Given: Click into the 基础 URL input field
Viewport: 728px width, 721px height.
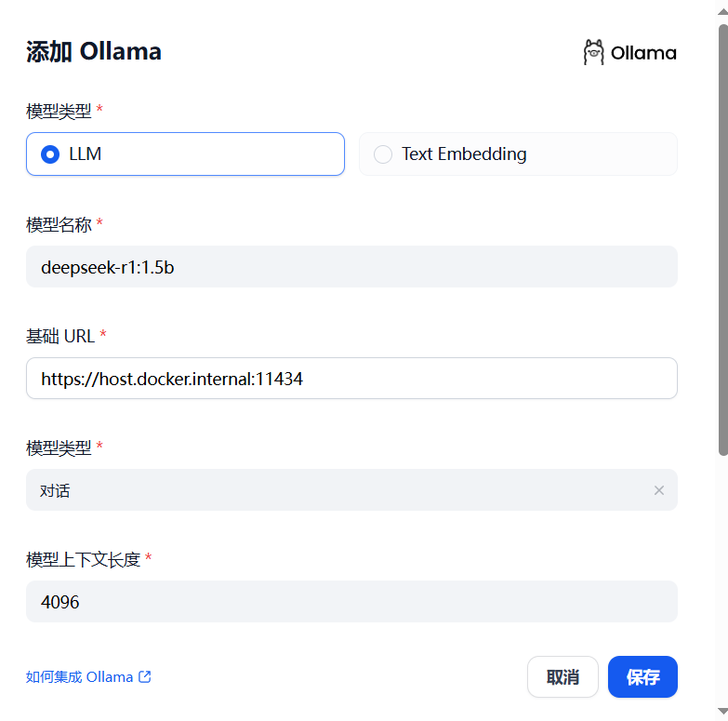Looking at the screenshot, I should pyautogui.click(x=351, y=379).
